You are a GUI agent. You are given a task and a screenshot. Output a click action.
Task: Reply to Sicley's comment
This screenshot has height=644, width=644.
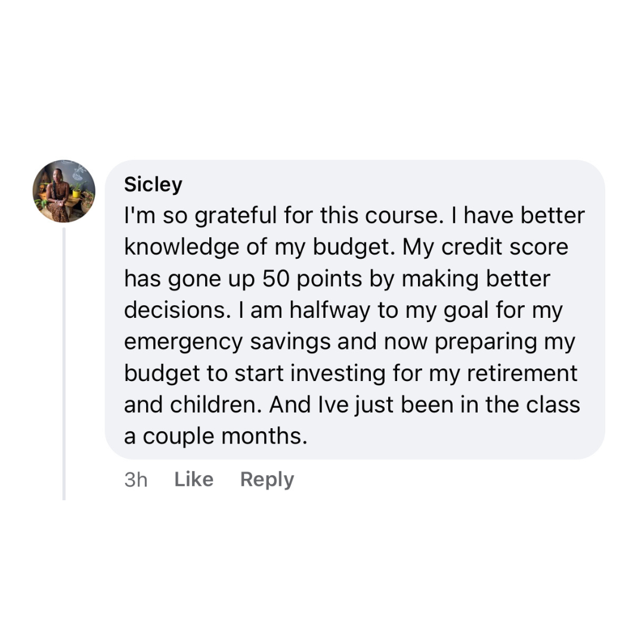[267, 479]
